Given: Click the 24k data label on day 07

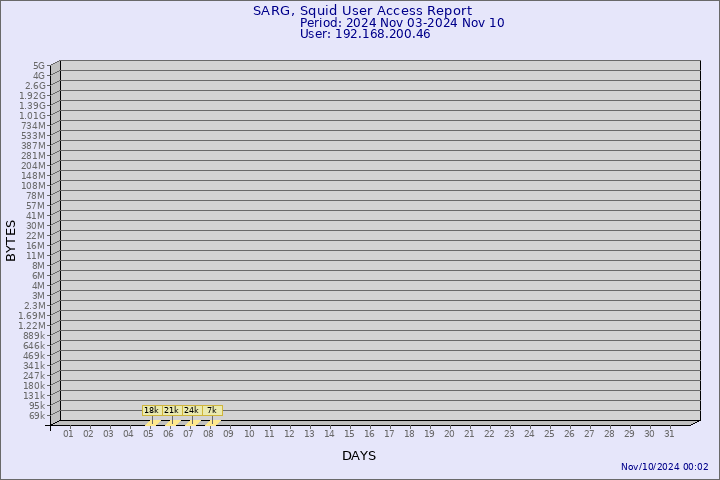Looking at the screenshot, I should coord(191,410).
